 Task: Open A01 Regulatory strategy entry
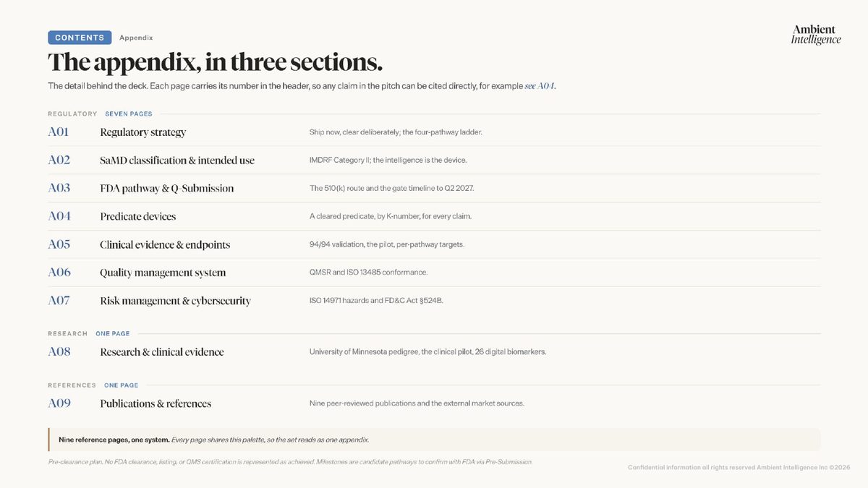(x=434, y=132)
